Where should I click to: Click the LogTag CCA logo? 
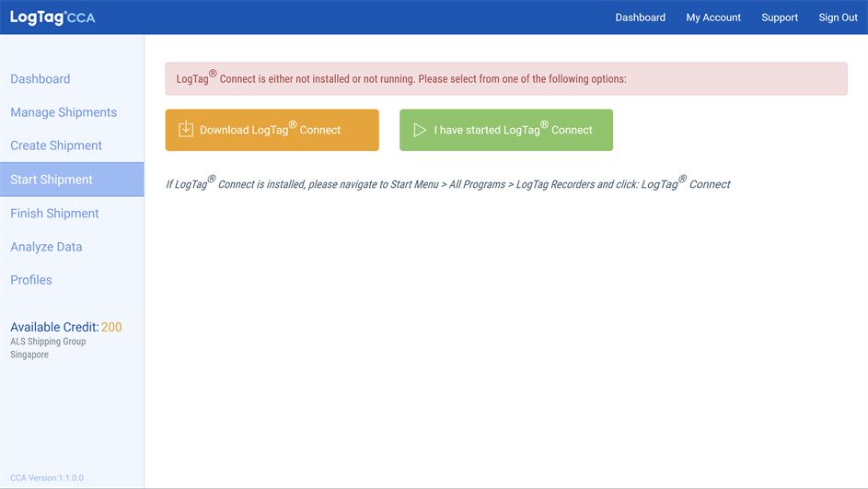(52, 17)
